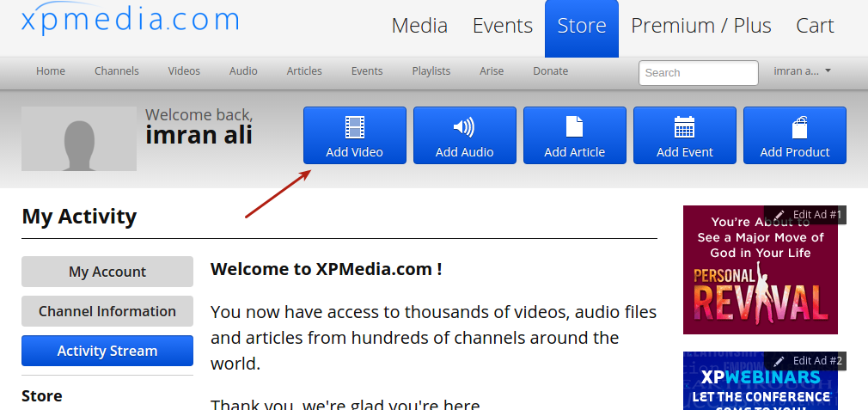The width and height of the screenshot is (868, 410).
Task: Click the Add Product button
Action: (795, 136)
